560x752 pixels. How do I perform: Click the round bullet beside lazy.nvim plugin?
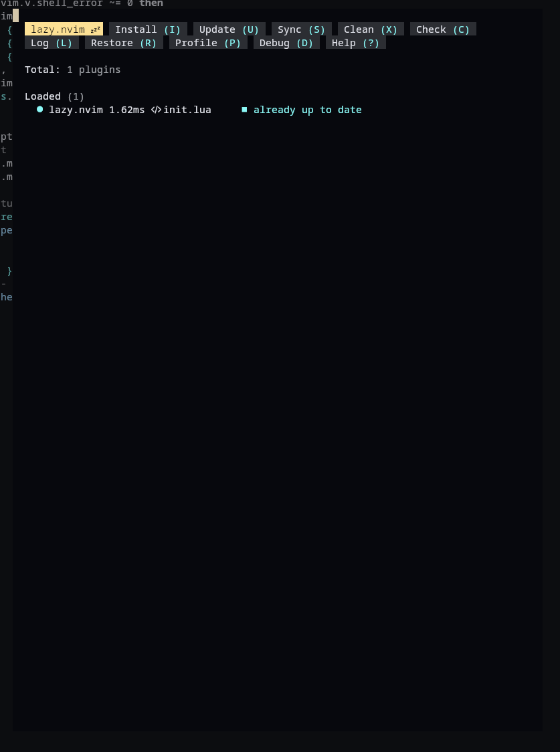[x=40, y=109]
